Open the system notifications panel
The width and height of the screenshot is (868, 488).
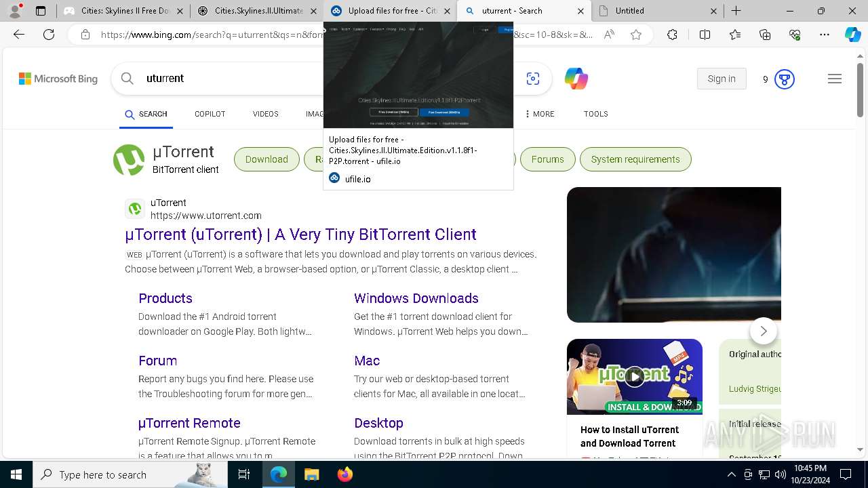click(x=846, y=474)
